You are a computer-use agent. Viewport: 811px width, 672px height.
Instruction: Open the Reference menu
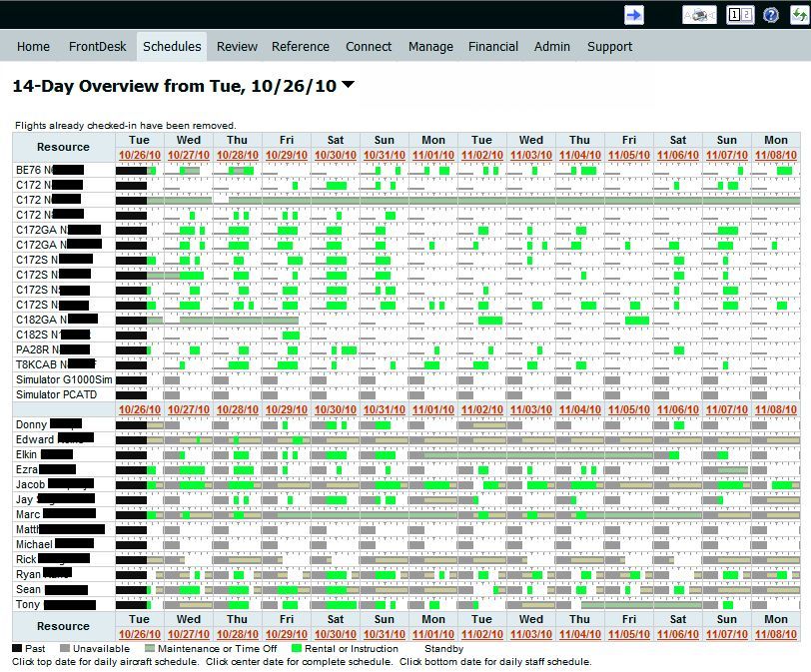click(x=301, y=47)
